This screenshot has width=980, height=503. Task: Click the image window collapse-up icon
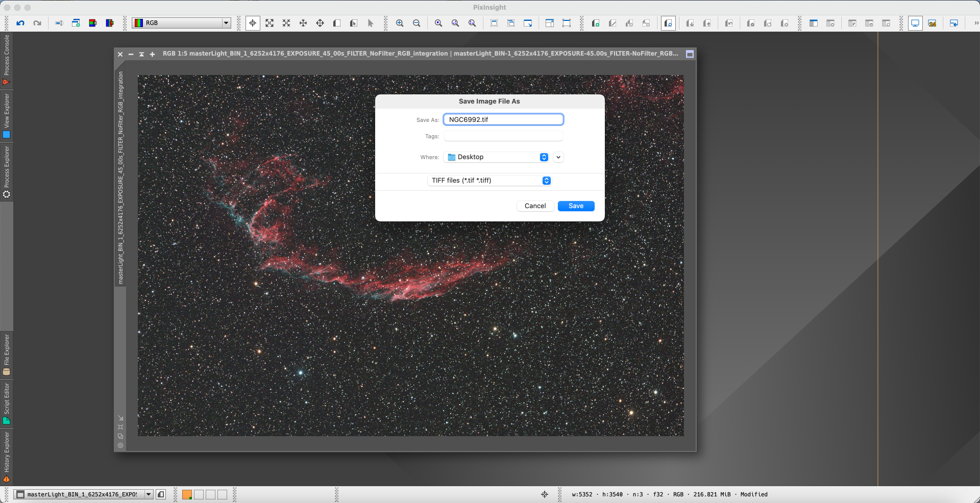pos(142,54)
